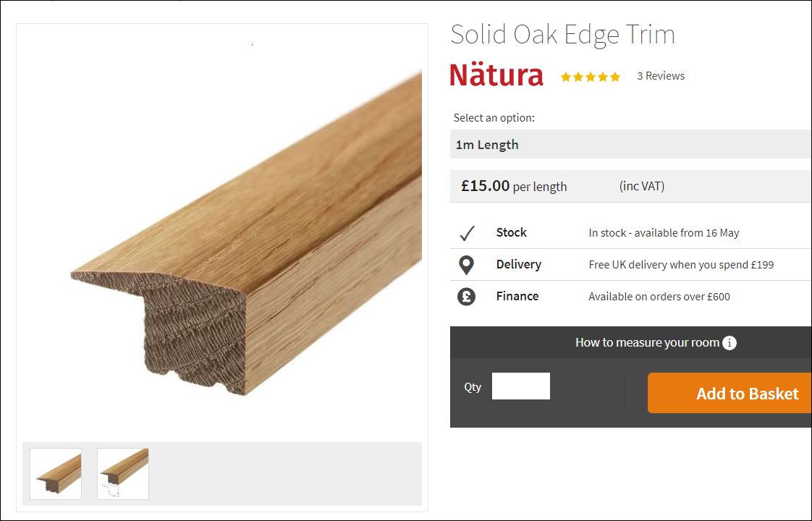Click the stock checkmark icon
This screenshot has width=812, height=521.
pos(467,233)
